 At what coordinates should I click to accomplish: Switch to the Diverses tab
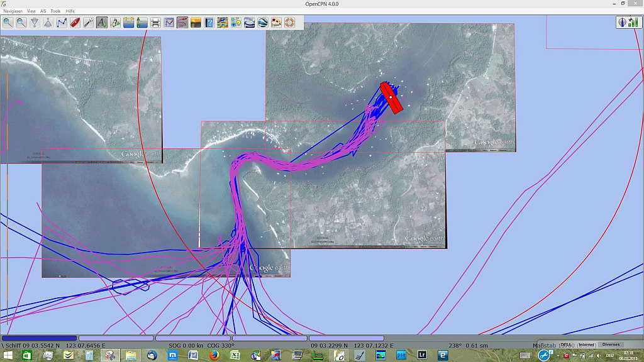pyautogui.click(x=611, y=344)
